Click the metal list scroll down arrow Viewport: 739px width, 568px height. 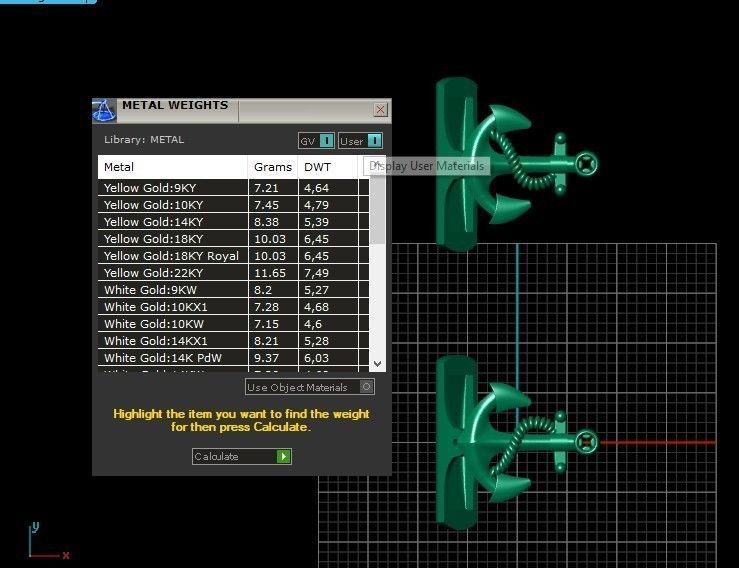tap(377, 363)
